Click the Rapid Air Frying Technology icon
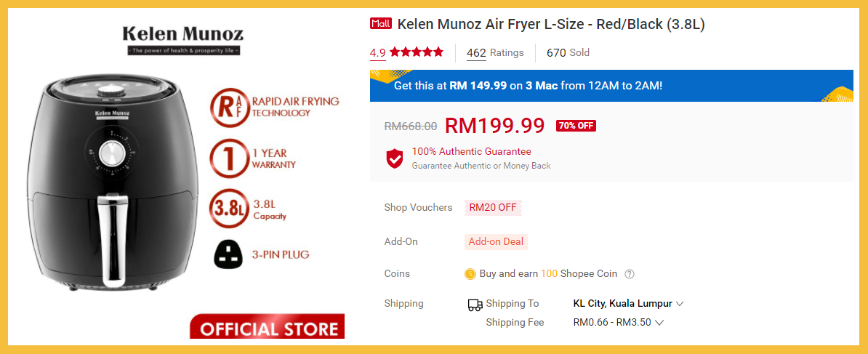 click(228, 108)
